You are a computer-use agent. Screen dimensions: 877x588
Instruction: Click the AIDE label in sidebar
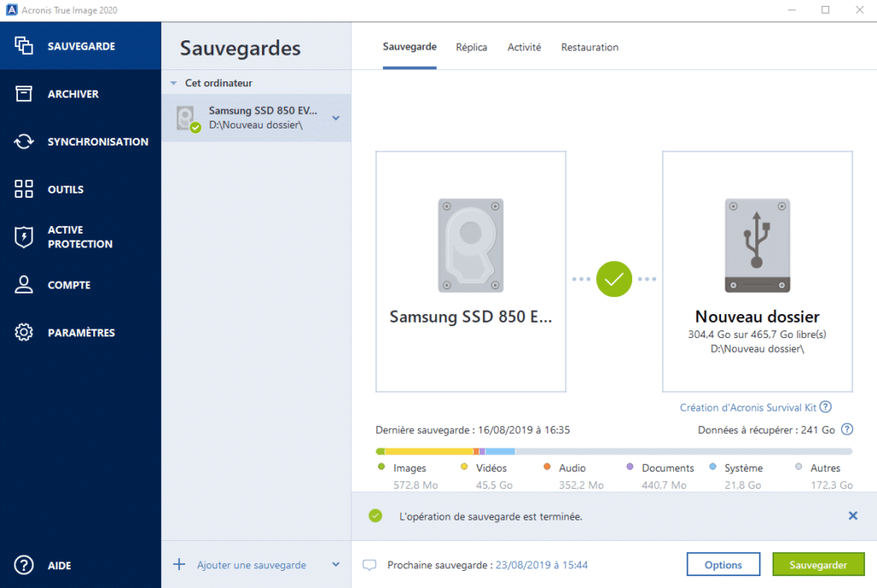pyautogui.click(x=59, y=566)
